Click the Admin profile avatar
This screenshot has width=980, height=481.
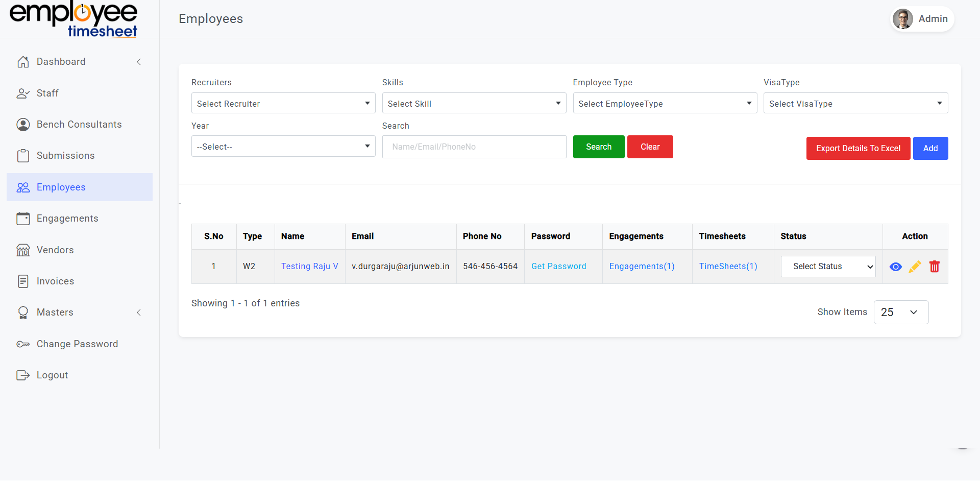902,19
